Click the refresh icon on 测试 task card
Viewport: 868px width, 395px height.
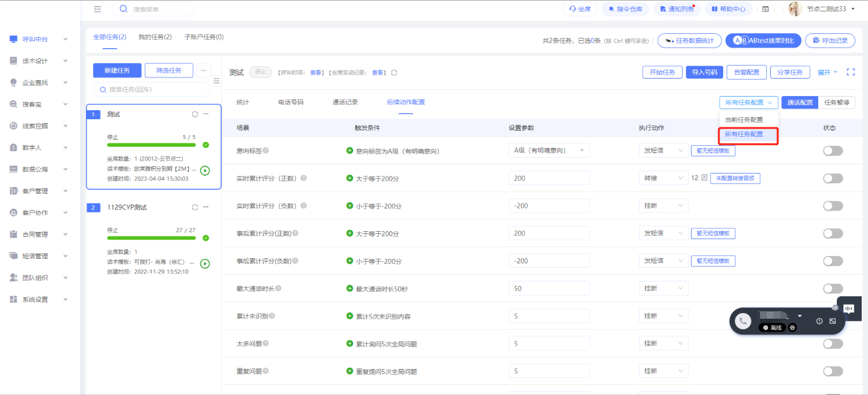click(195, 114)
